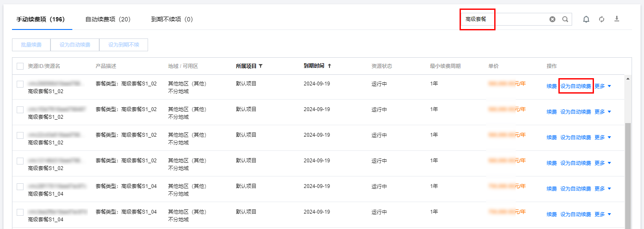Open the 到期不续项 tab

point(172,19)
